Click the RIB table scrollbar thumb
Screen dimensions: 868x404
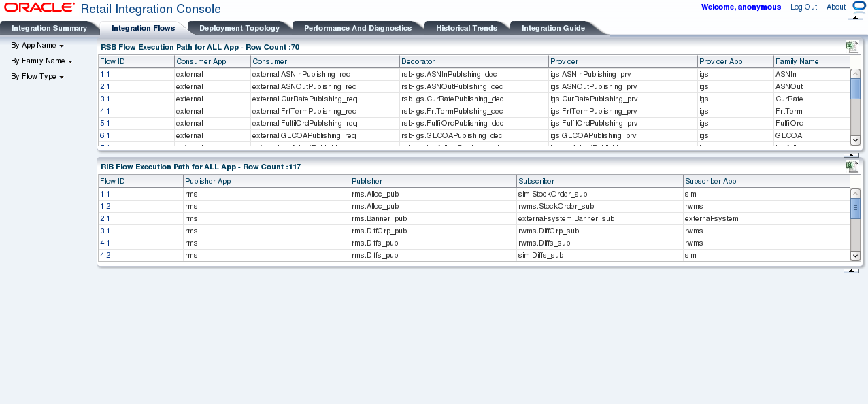(x=855, y=208)
